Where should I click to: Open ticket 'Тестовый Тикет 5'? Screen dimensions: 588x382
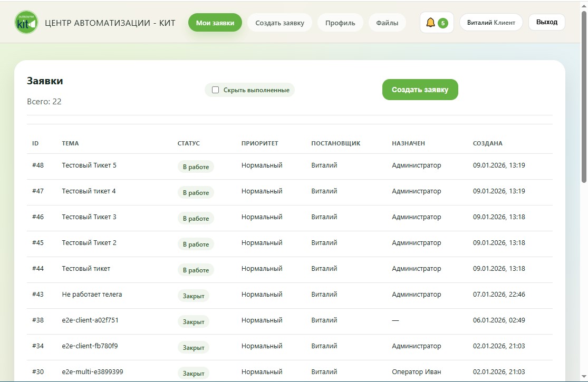[x=89, y=165]
